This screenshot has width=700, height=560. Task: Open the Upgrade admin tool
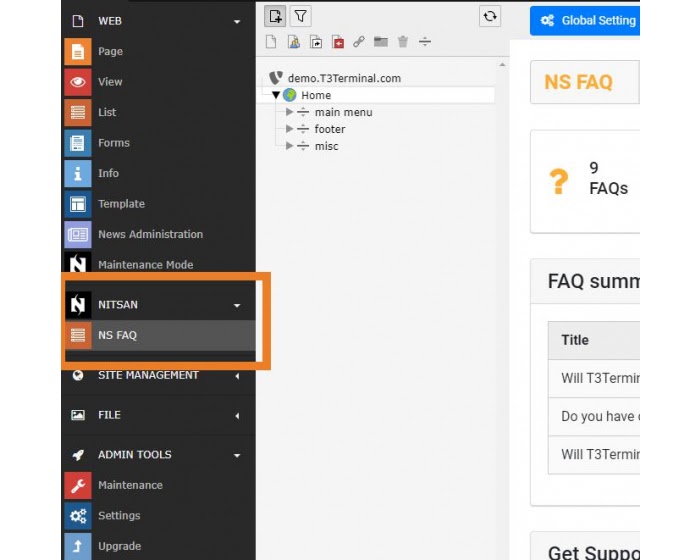pos(119,546)
